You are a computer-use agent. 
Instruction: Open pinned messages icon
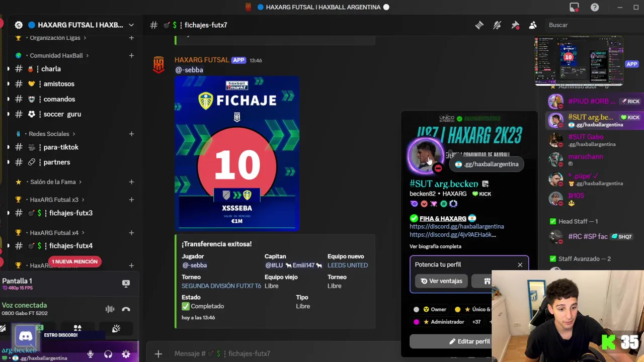point(515,25)
